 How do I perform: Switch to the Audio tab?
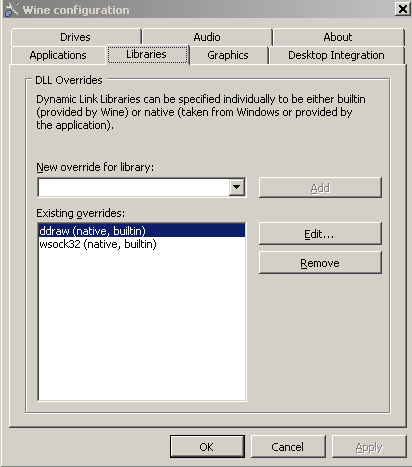207,37
